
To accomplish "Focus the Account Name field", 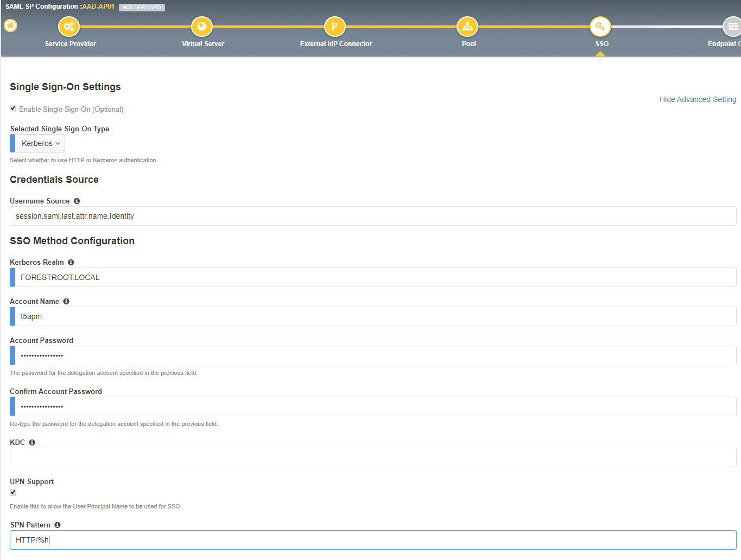I will pyautogui.click(x=375, y=316).
